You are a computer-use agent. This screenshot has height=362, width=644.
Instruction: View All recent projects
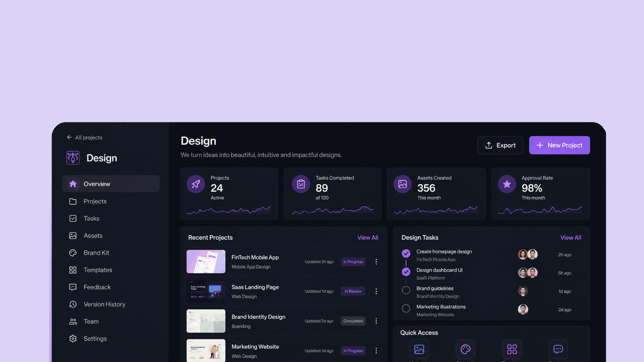pos(367,238)
